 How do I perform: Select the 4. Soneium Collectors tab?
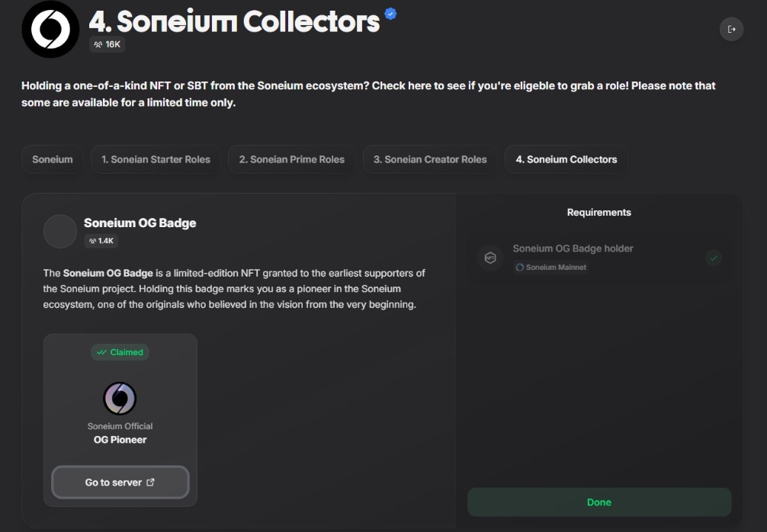(x=566, y=159)
